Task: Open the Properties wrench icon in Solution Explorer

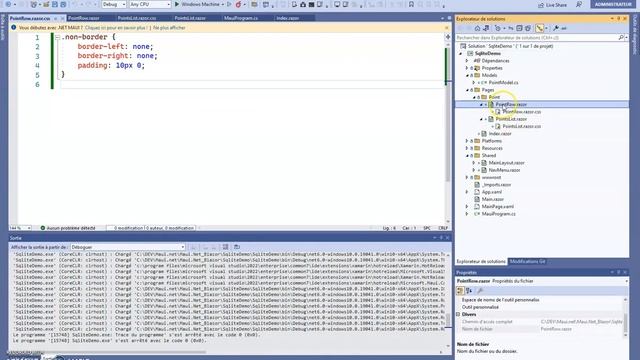Action: (x=556, y=29)
